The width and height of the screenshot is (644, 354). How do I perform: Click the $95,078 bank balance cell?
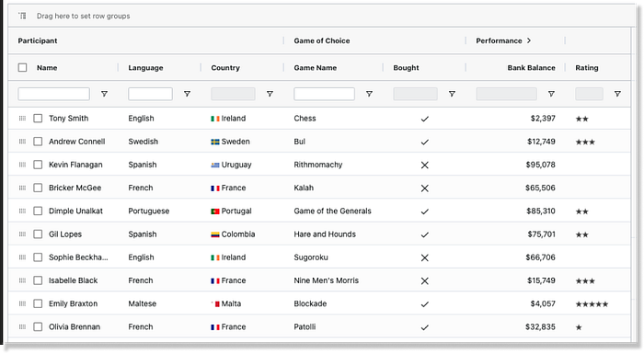point(540,165)
